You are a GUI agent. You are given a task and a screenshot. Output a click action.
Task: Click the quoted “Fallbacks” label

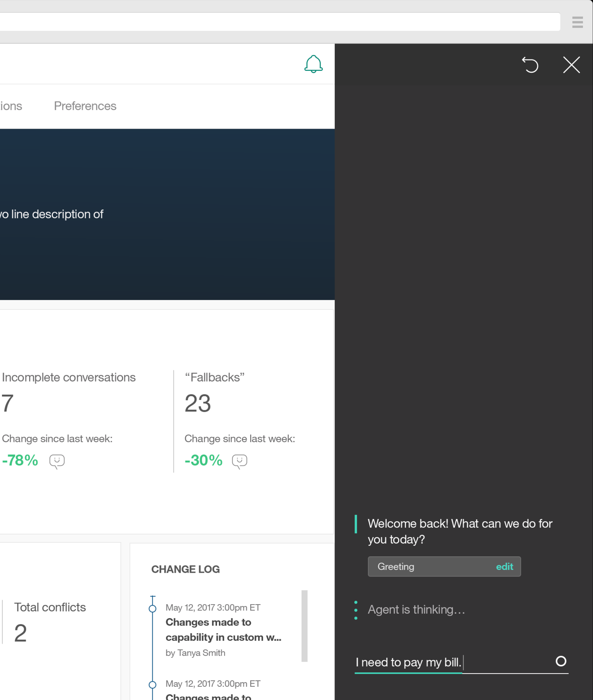[215, 377]
